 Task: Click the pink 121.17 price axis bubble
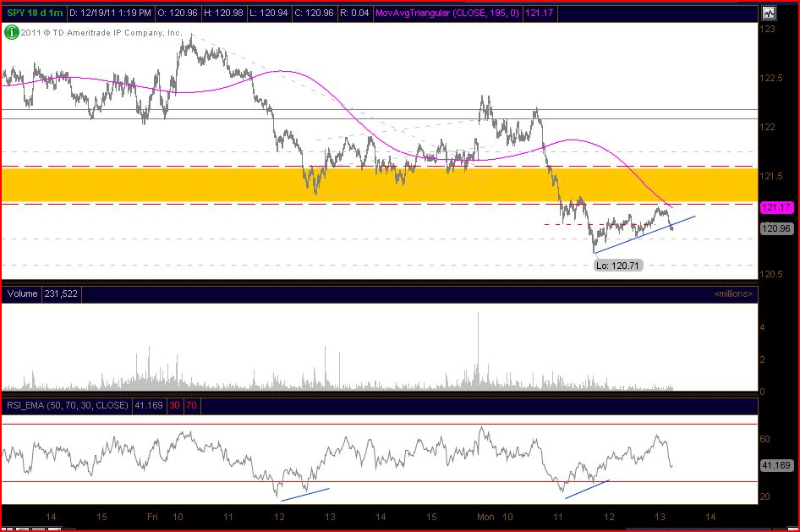click(776, 207)
